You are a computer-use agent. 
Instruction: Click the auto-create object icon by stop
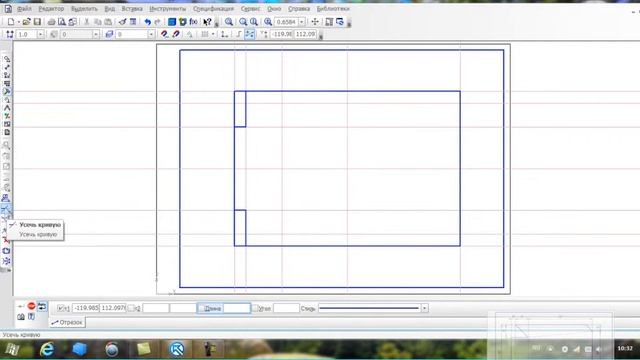pos(42,306)
